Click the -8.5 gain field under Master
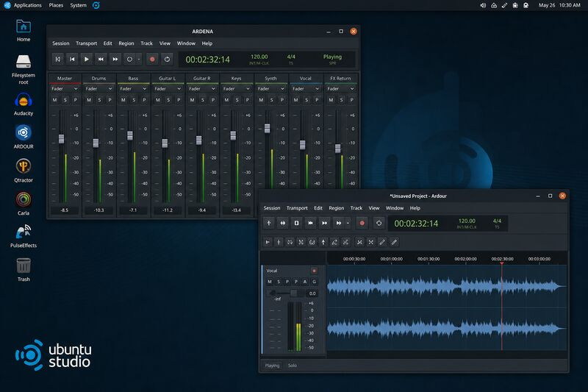This screenshot has width=588, height=392. tap(65, 210)
